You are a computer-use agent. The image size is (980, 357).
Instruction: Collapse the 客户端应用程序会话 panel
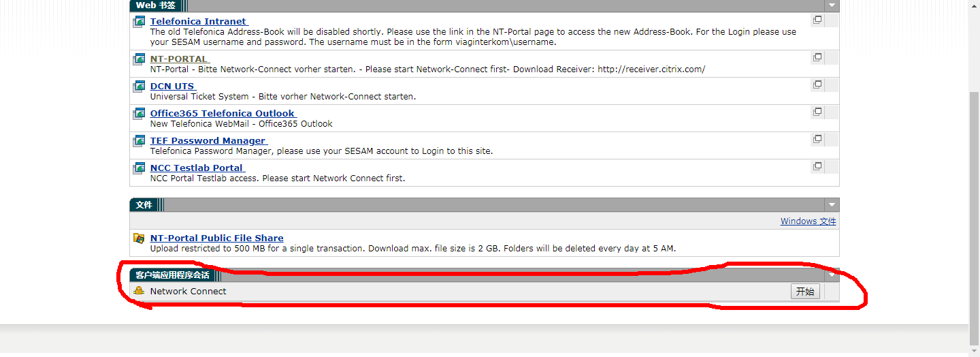tap(832, 275)
